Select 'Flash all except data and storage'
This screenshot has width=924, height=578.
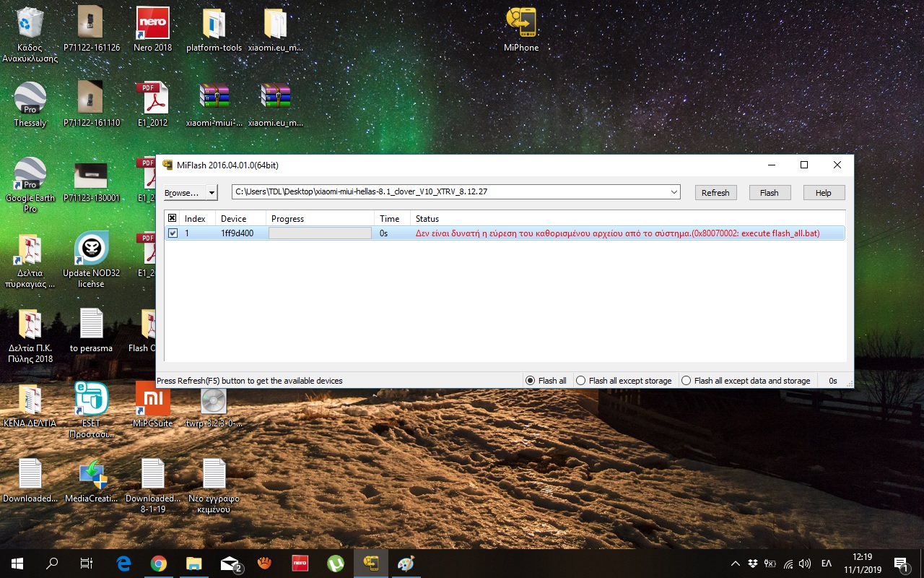coord(687,381)
